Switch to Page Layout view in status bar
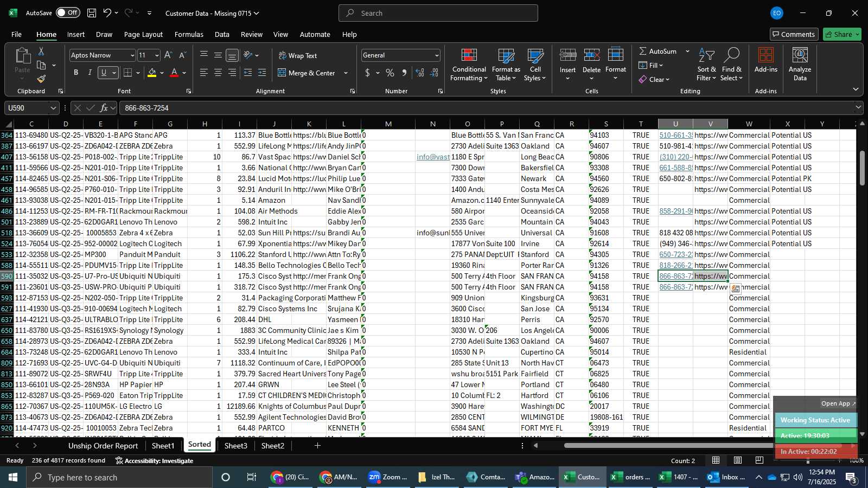Viewport: 868px width, 488px height. coord(738,460)
